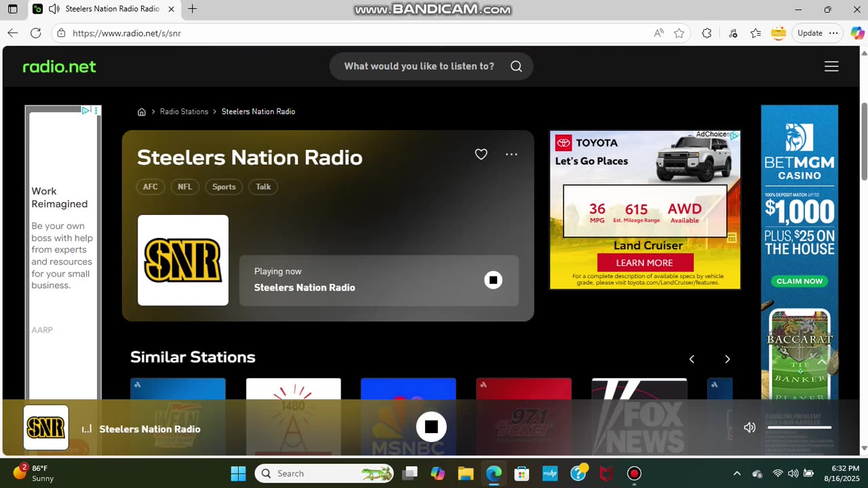Stop playback in the Playing now card
This screenshot has height=488, width=868.
pyautogui.click(x=493, y=280)
